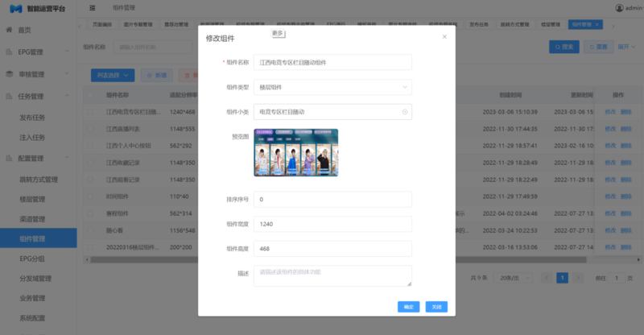This screenshot has height=335, width=644.
Task: Click the admin user avatar icon
Action: click(x=619, y=7)
